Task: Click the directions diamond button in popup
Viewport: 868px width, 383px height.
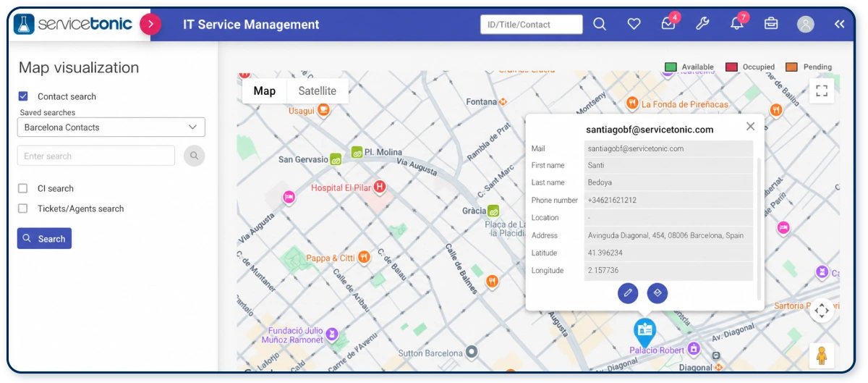Action: pyautogui.click(x=658, y=293)
